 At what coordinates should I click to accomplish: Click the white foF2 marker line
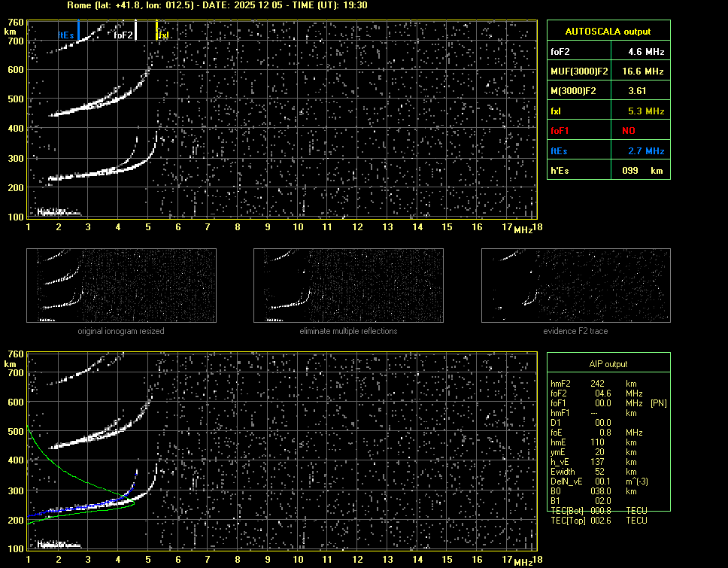tap(135, 30)
